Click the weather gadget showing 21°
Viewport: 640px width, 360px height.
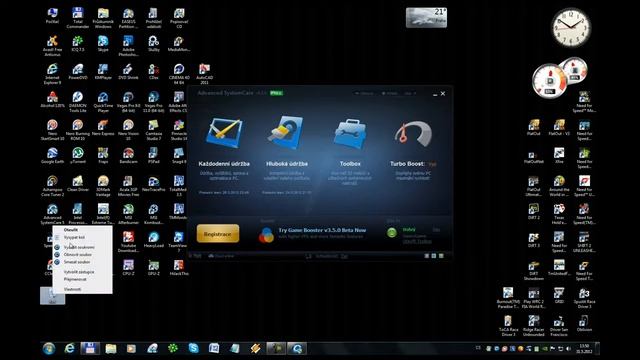(426, 18)
